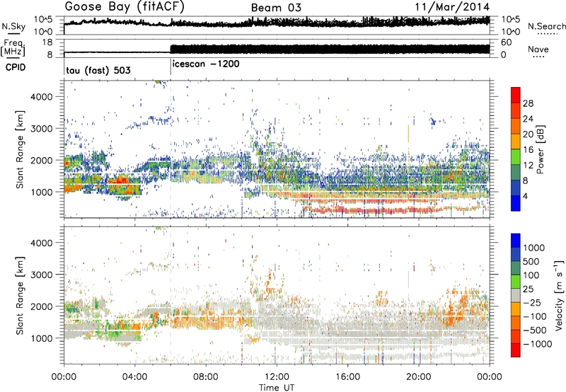Click the 3000 tick on power panel axis

42,129
